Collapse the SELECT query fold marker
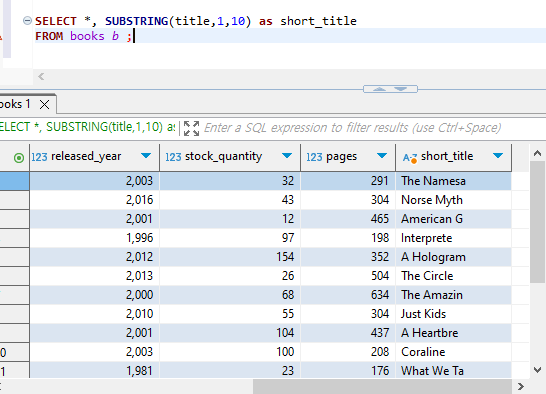This screenshot has height=394, width=546. click(x=27, y=21)
